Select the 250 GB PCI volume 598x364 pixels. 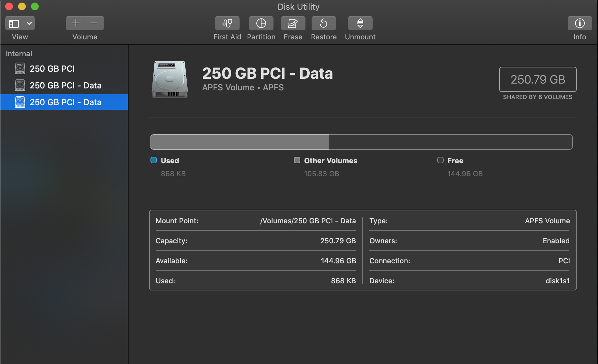pyautogui.click(x=52, y=69)
